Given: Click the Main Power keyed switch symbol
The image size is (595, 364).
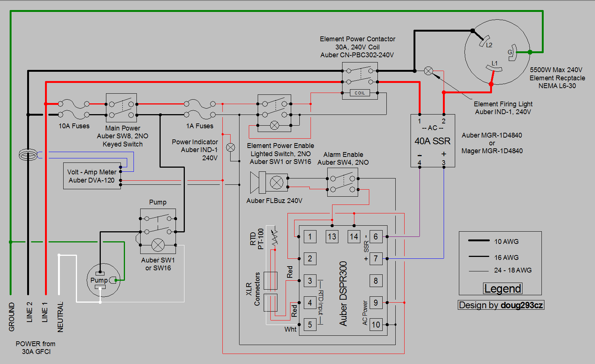Looking at the screenshot, I should point(121,108).
